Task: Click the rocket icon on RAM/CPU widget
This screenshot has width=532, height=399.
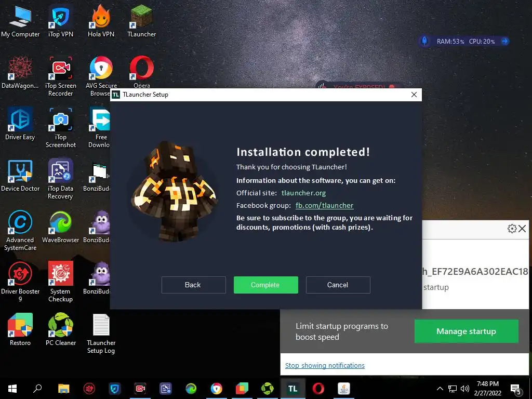Action: pos(424,41)
